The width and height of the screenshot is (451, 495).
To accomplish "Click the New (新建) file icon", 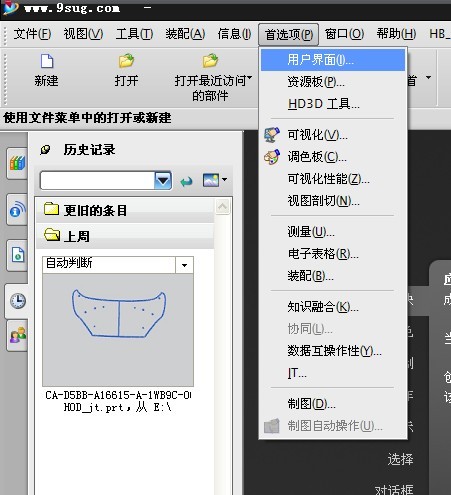I will [x=47, y=61].
